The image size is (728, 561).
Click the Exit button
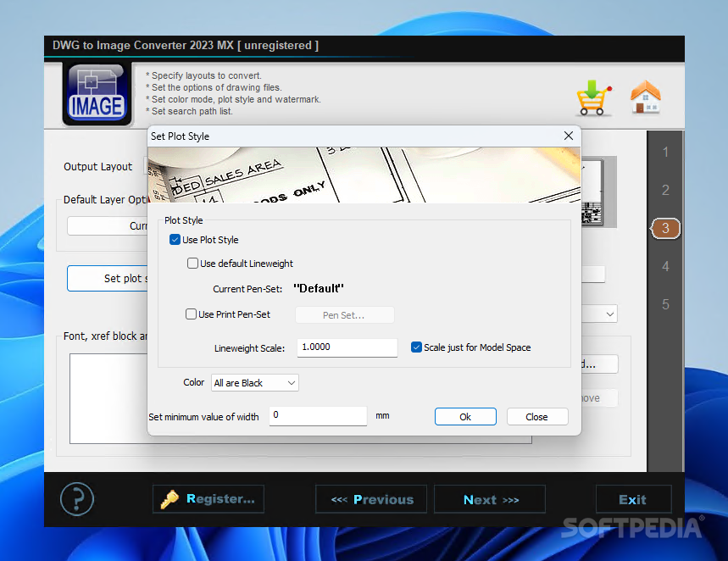point(633,499)
